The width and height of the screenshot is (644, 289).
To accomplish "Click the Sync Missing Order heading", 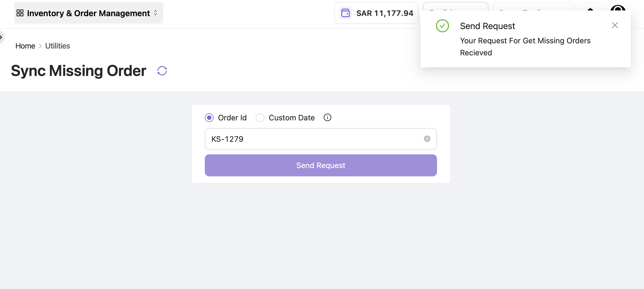I will pos(79,71).
